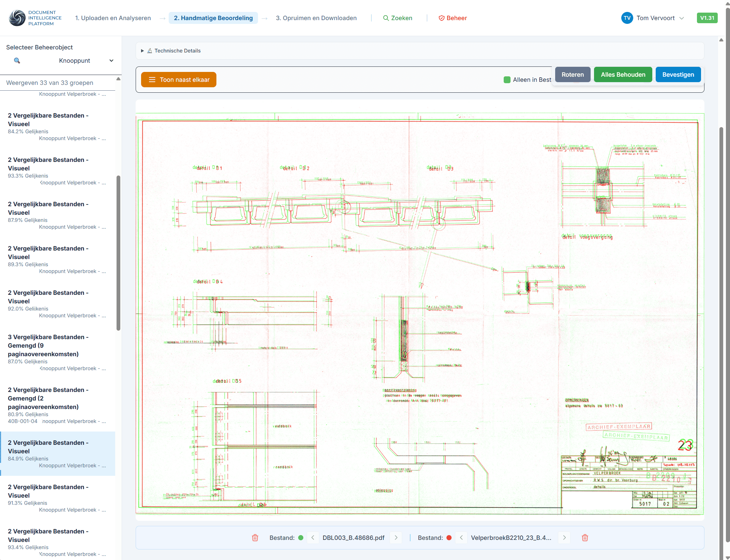This screenshot has height=560, width=730.
Task: Click the TV user avatar
Action: [x=627, y=18]
